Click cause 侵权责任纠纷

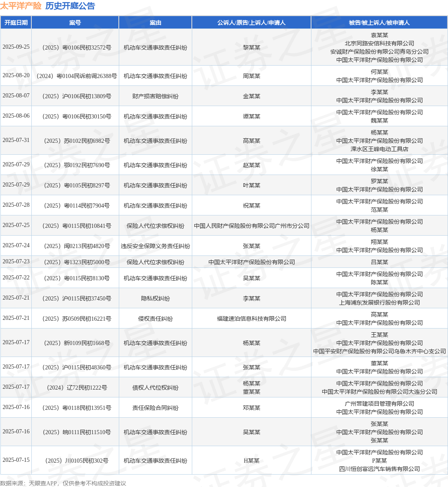155,319
